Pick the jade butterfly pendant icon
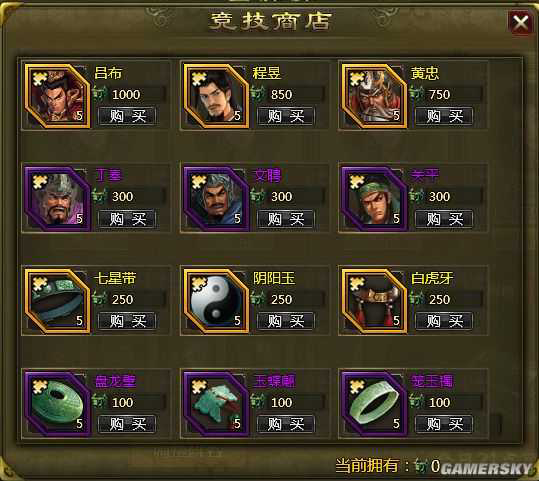The width and height of the screenshot is (539, 481). 216,404
